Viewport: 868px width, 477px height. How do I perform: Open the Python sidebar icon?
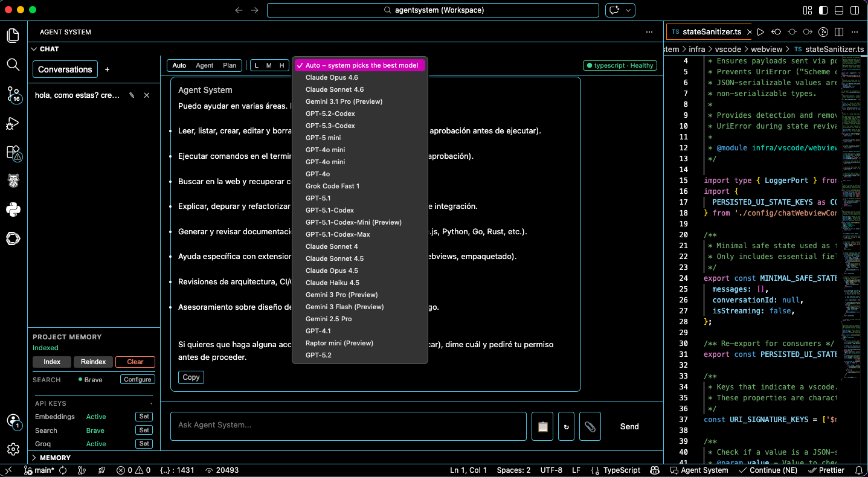tap(13, 210)
